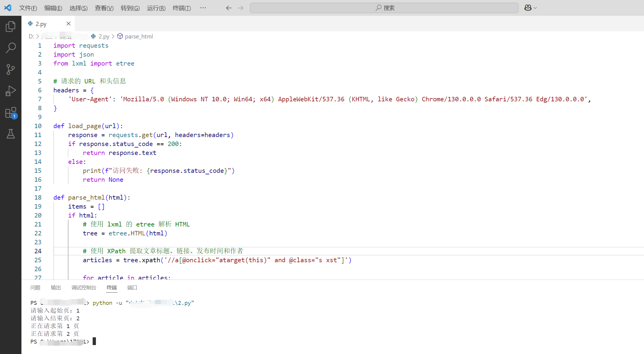Click the forward navigation arrow

click(241, 8)
